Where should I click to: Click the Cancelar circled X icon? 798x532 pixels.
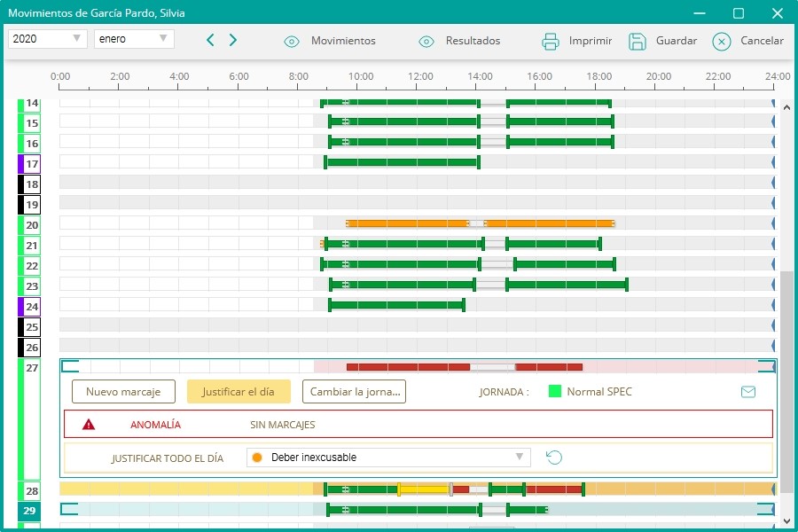click(722, 41)
